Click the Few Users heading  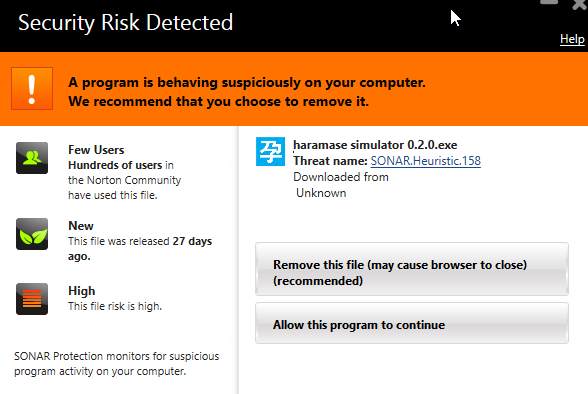[x=96, y=150]
